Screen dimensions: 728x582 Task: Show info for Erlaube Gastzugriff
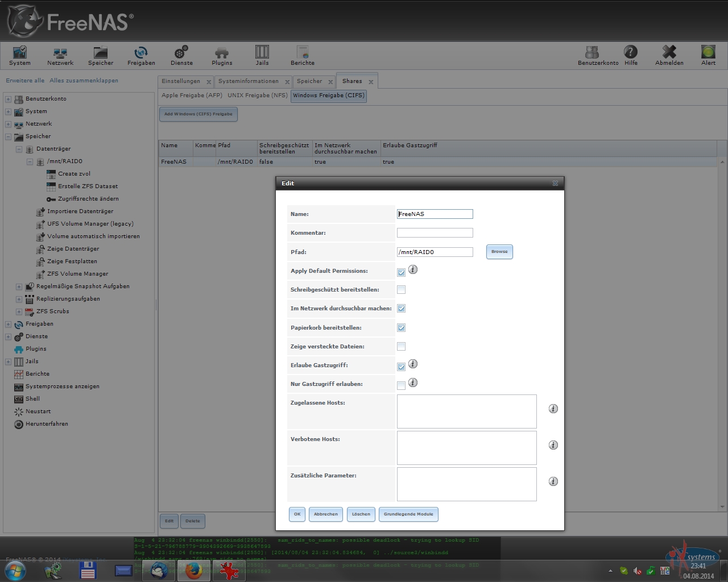(413, 364)
